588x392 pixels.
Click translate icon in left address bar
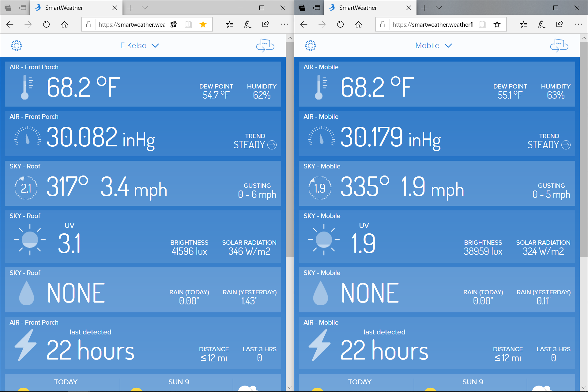click(174, 24)
